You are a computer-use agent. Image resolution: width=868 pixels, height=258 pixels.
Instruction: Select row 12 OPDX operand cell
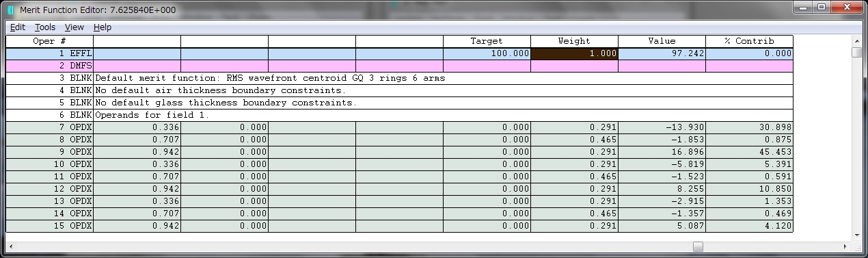pyautogui.click(x=49, y=189)
